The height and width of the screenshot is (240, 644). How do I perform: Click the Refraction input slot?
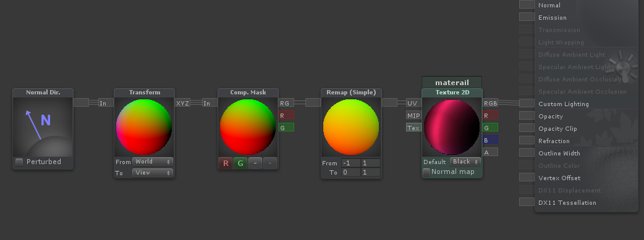pos(527,140)
